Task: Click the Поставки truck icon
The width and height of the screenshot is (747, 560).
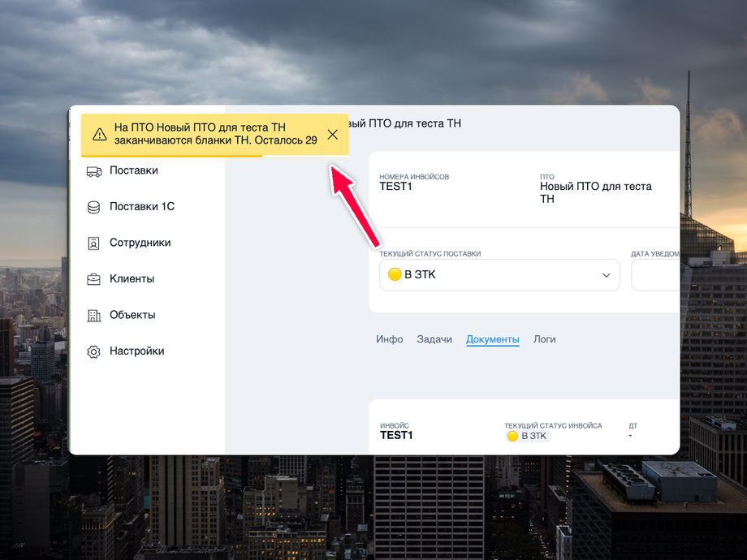Action: click(94, 171)
